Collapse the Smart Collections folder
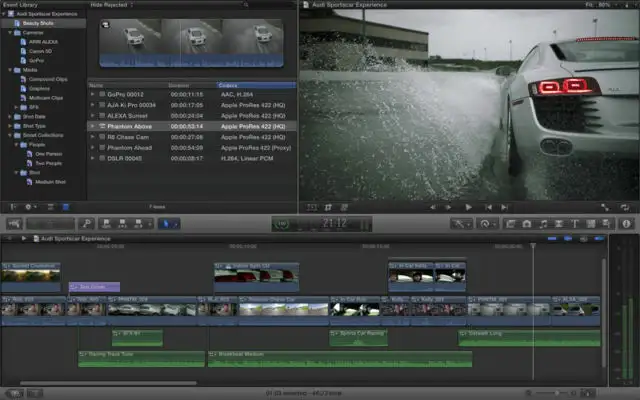640x400 pixels. pyautogui.click(x=9, y=134)
